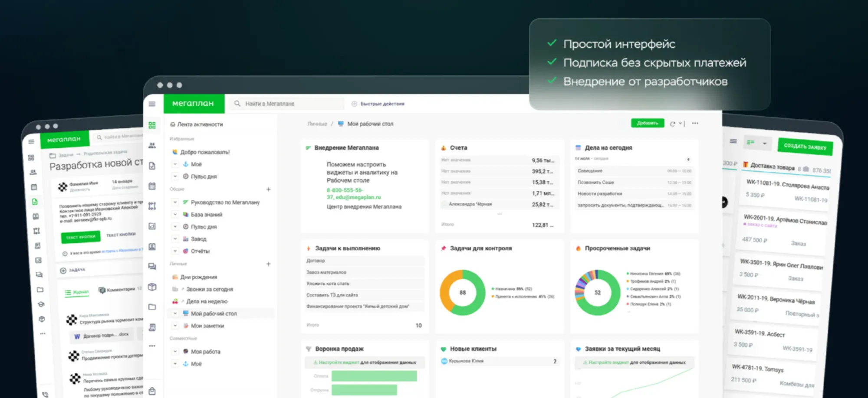This screenshot has height=398, width=868.
Task: Open the green task icon in the left window sidebar
Action: (35, 202)
